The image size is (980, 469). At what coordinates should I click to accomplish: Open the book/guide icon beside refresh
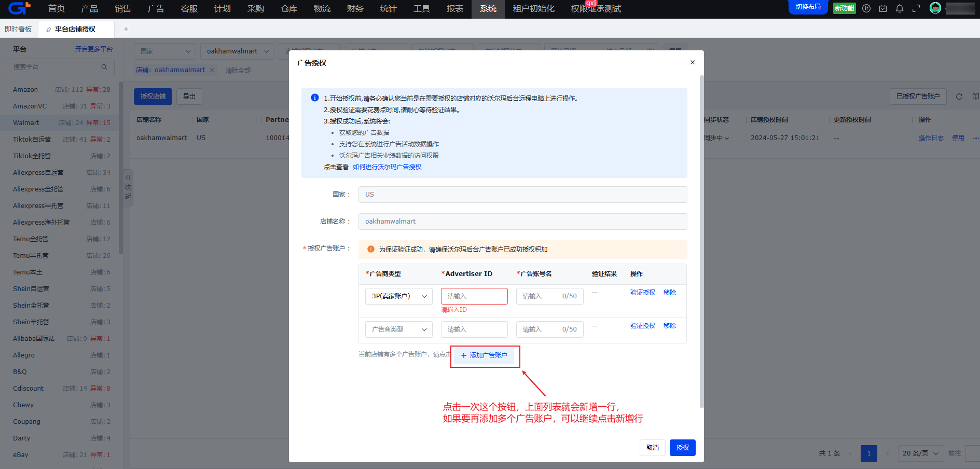(975, 96)
